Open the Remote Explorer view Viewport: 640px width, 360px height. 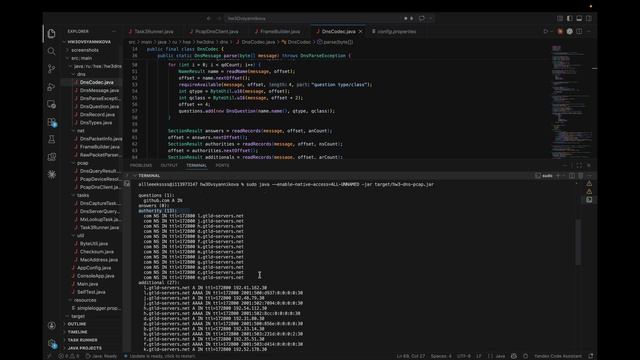click(x=51, y=104)
